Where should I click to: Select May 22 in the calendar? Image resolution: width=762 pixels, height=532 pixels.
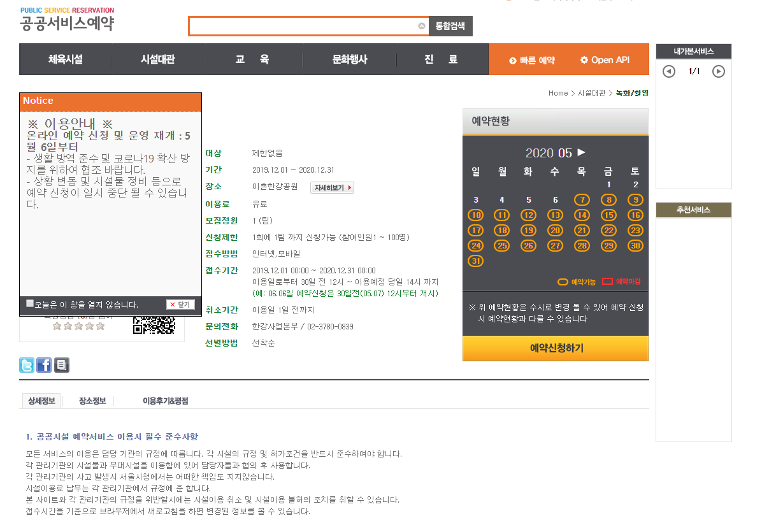point(608,230)
